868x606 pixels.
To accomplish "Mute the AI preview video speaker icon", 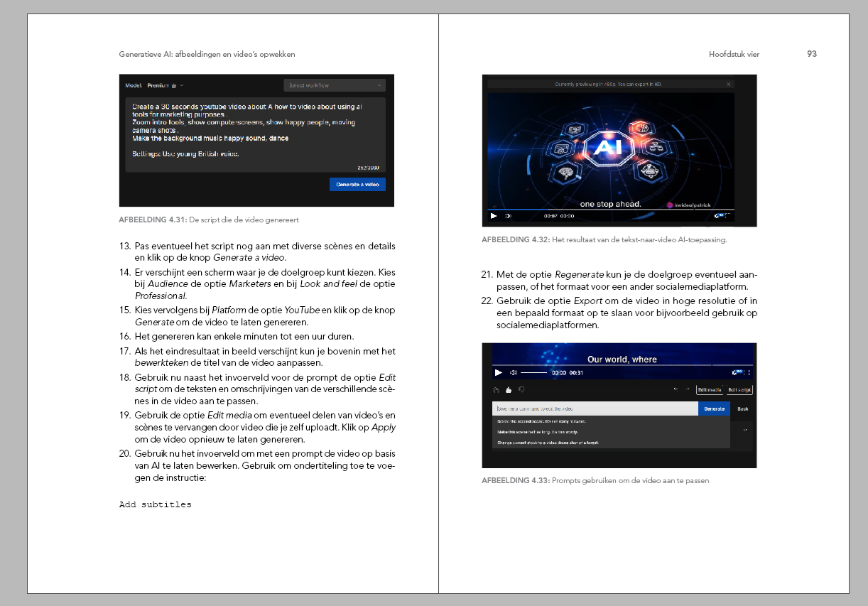I will pyautogui.click(x=508, y=215).
